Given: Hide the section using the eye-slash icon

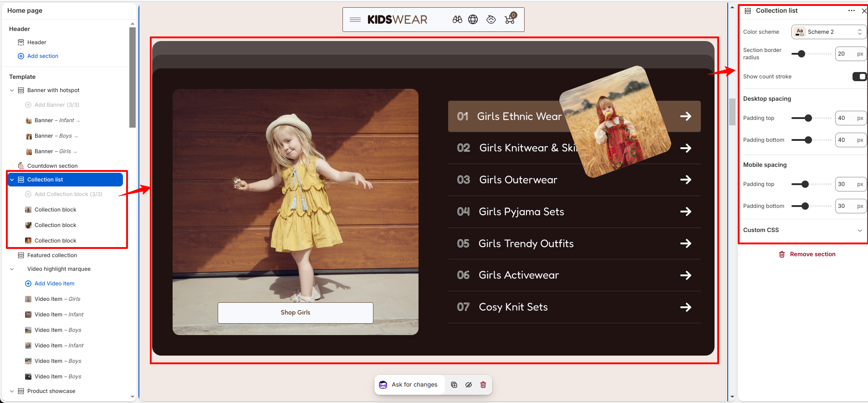Looking at the screenshot, I should [469, 385].
